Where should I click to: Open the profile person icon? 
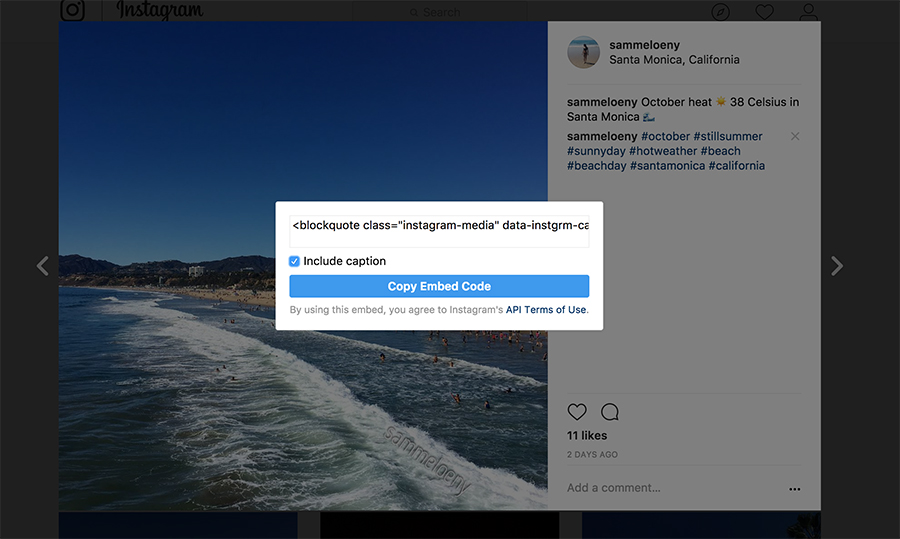pos(808,11)
